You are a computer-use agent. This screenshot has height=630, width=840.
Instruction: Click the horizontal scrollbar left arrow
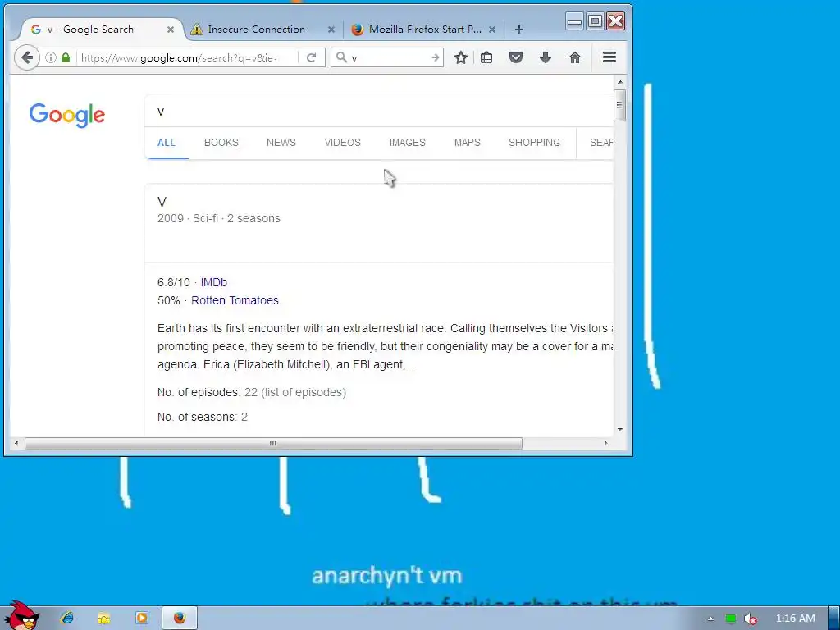(16, 443)
